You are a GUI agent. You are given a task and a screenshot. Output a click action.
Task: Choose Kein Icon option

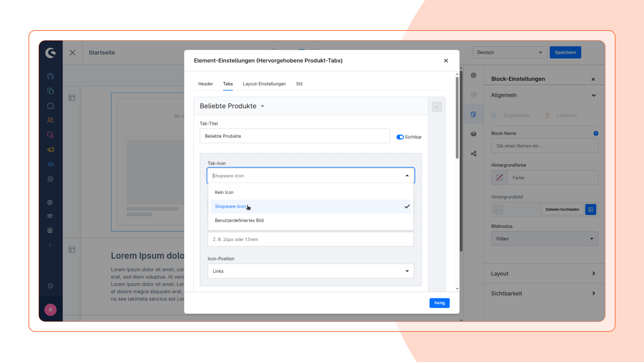coord(311,192)
